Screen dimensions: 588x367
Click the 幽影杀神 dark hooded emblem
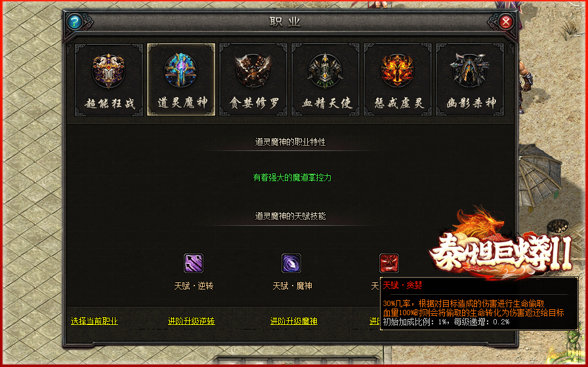click(x=470, y=70)
